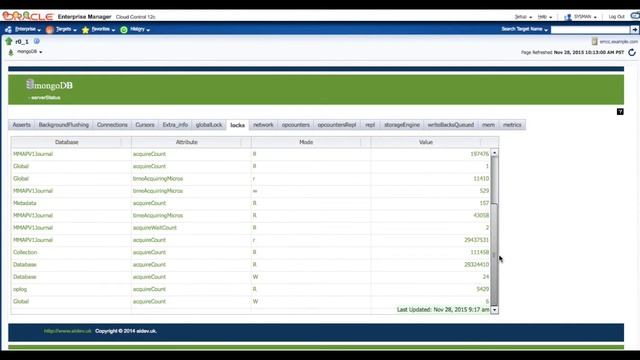This screenshot has height=360, width=640.
Task: Click the Collection database cell
Action: click(25, 252)
